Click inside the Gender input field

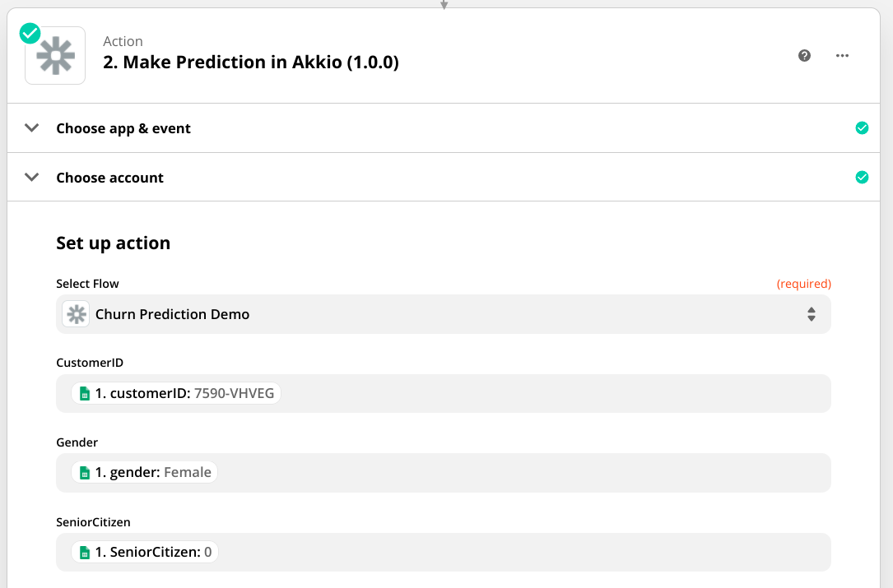tap(519, 473)
